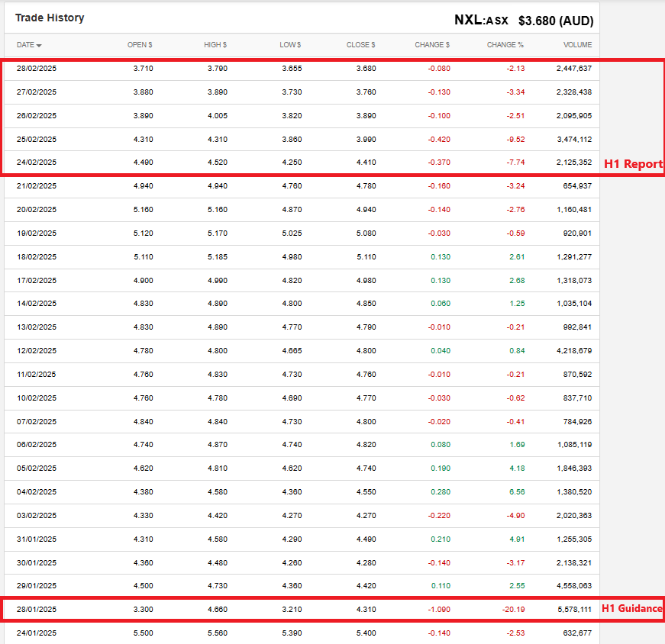665x644 pixels.
Task: Click the VOLUME column header
Action: point(577,45)
